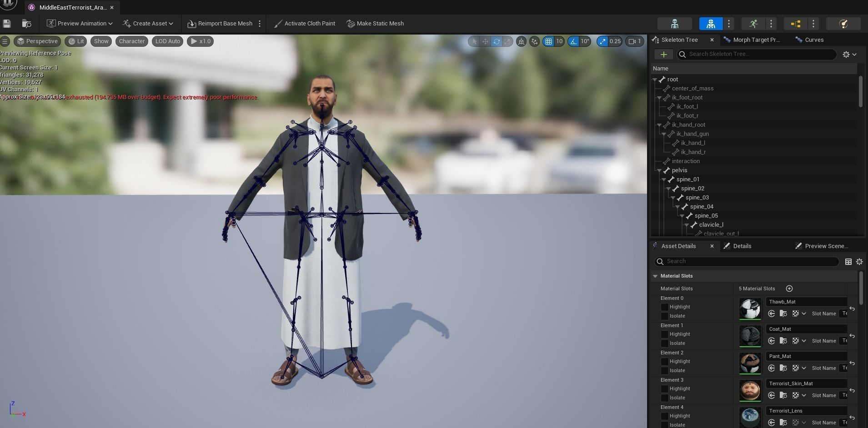The image size is (868, 428).
Task: Open Skeleton editor mode skeleton icon
Action: [675, 24]
